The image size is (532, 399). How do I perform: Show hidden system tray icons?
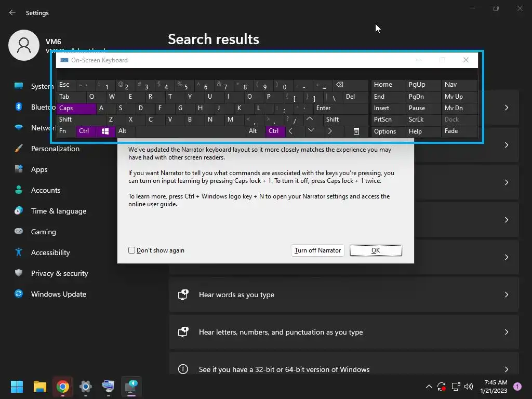click(429, 387)
